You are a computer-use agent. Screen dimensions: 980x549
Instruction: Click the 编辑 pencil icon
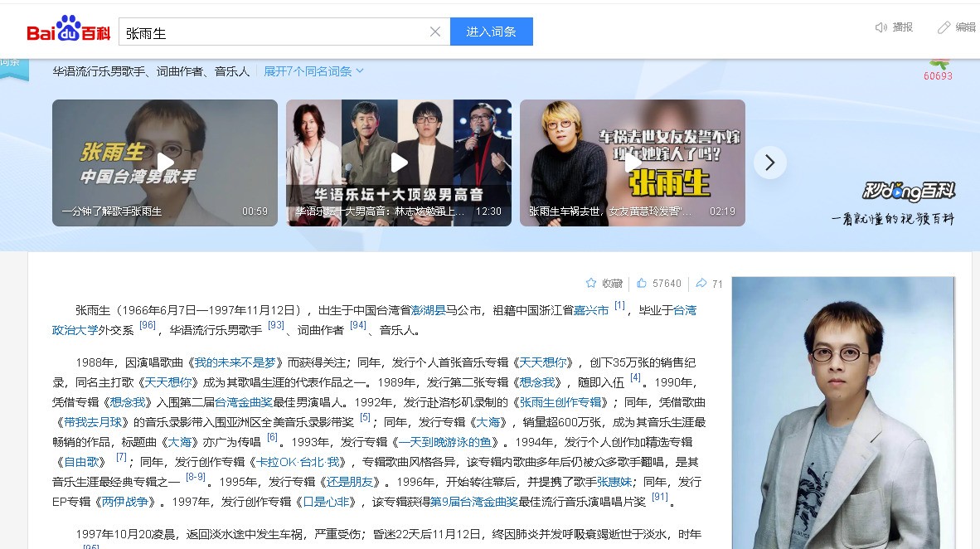pyautogui.click(x=944, y=27)
